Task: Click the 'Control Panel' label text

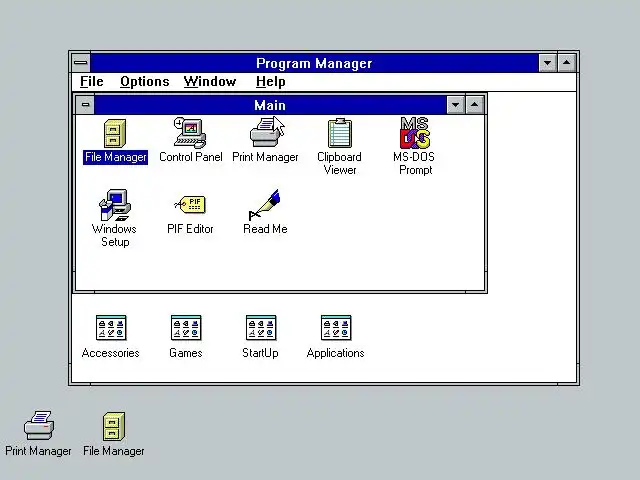Action: [x=191, y=157]
